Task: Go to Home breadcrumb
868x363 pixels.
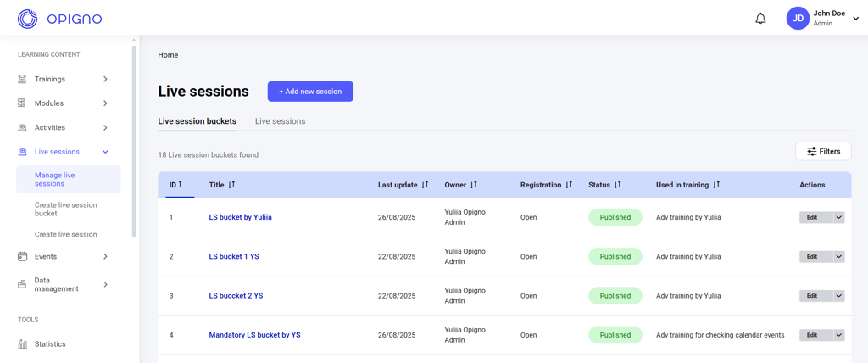Action: point(168,55)
